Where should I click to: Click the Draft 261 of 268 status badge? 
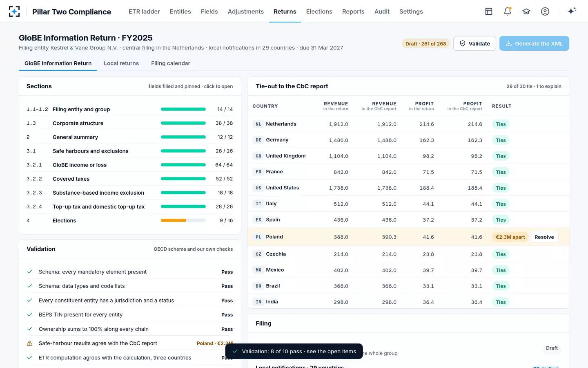pyautogui.click(x=425, y=44)
